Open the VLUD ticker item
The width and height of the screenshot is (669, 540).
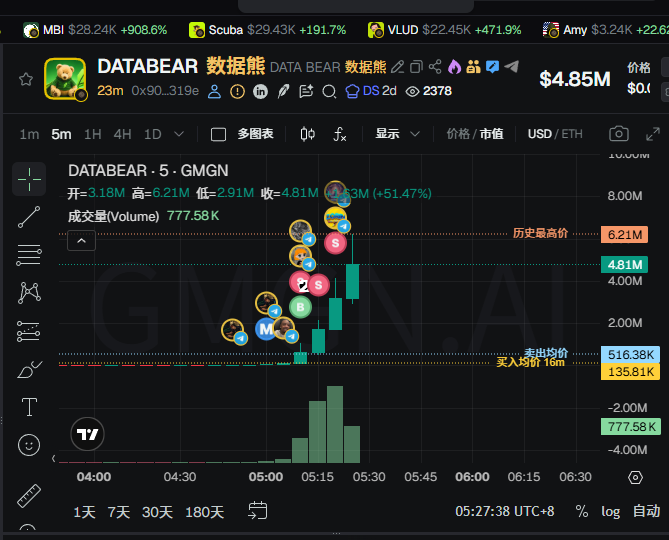coord(445,30)
